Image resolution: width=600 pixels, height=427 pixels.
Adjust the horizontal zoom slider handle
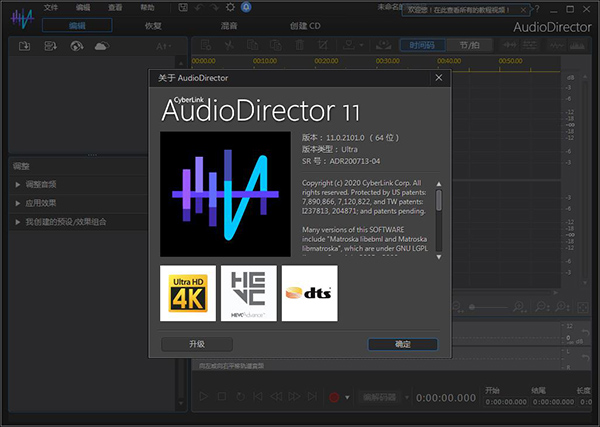[472, 307]
